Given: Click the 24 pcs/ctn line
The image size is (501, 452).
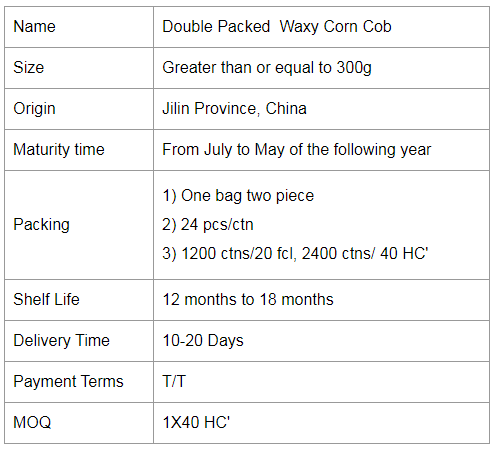Looking at the screenshot, I should pos(208,225).
